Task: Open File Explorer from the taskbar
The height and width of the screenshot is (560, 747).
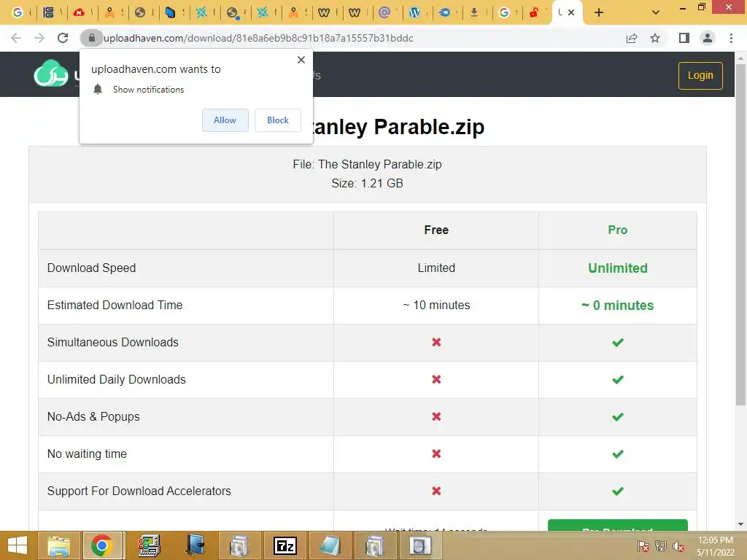Action: (58, 545)
